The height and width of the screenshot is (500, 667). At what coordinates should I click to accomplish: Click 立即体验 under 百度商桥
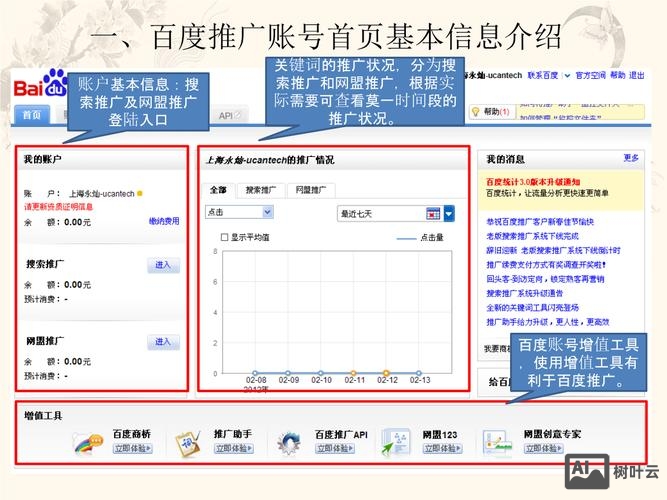coord(132,449)
